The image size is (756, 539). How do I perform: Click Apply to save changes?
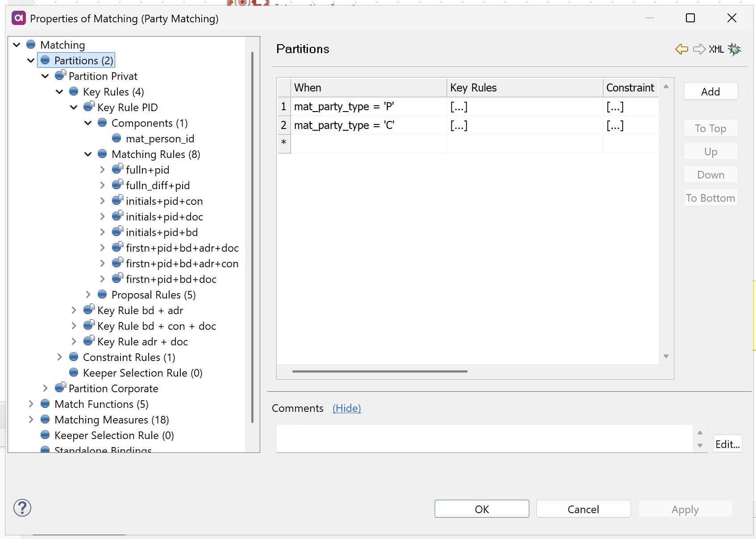685,509
